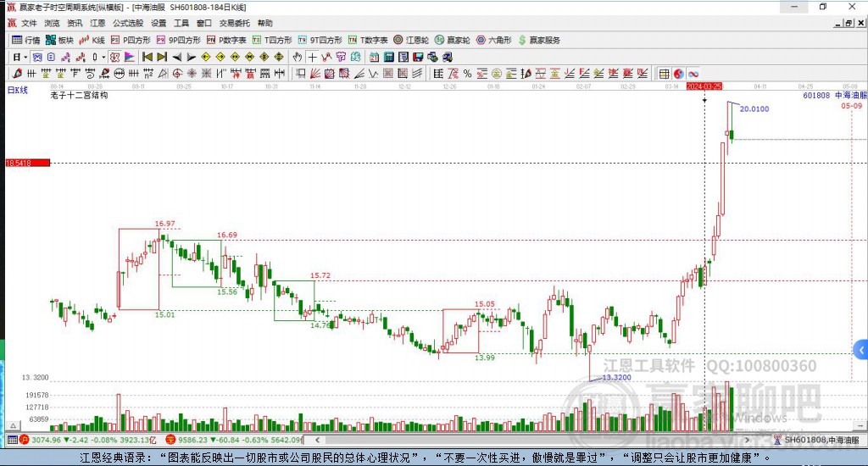This screenshot has width=868, height=466.
Task: Click the percent sign tool icon
Action: (467, 74)
